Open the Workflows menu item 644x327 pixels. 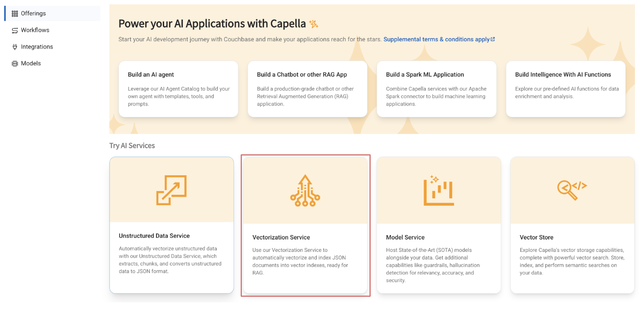tap(52, 30)
